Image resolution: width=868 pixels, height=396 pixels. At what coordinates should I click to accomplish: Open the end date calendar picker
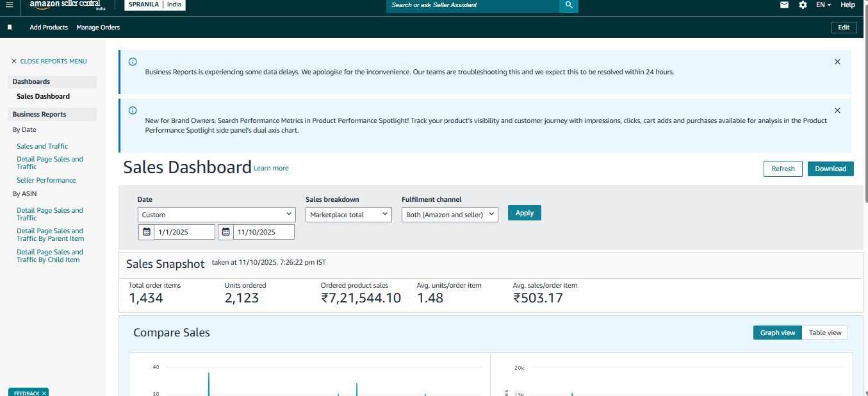(226, 232)
